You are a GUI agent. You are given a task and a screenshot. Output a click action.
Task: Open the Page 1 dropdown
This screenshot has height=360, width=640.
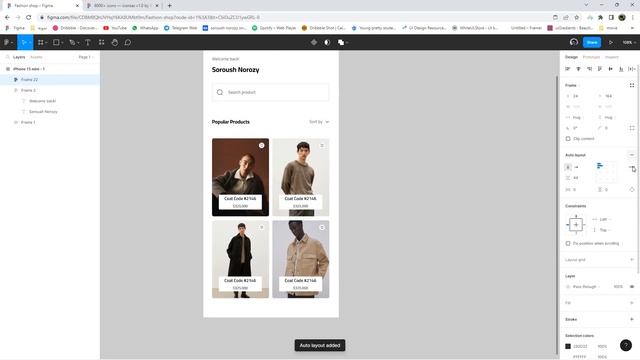click(85, 57)
